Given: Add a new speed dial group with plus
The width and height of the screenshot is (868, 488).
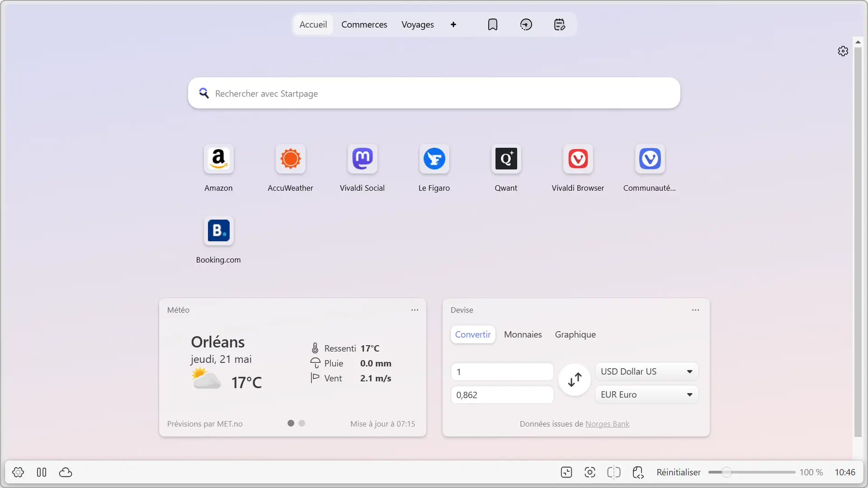Looking at the screenshot, I should pos(453,24).
